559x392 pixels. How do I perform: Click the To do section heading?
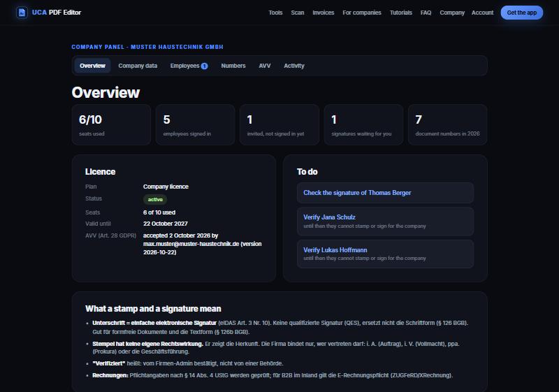pyautogui.click(x=307, y=172)
